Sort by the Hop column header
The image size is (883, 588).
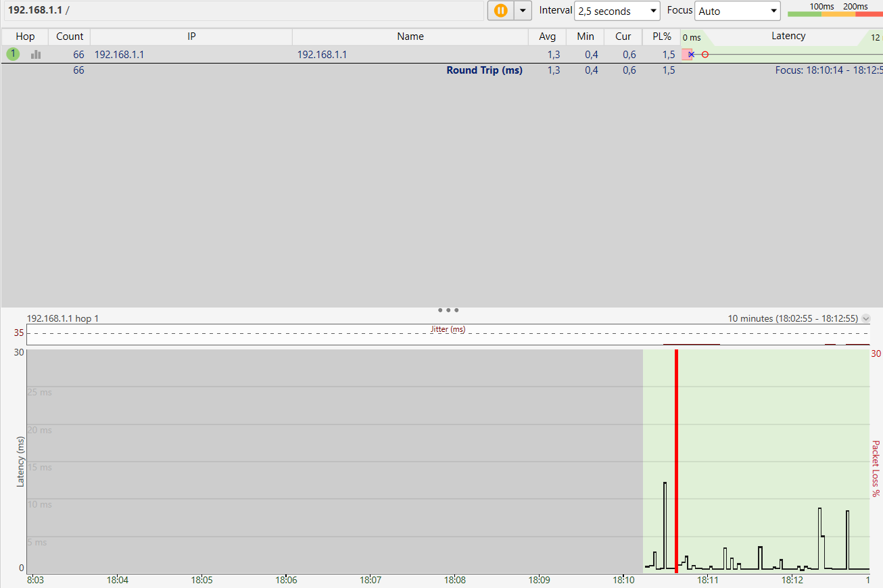coord(25,36)
